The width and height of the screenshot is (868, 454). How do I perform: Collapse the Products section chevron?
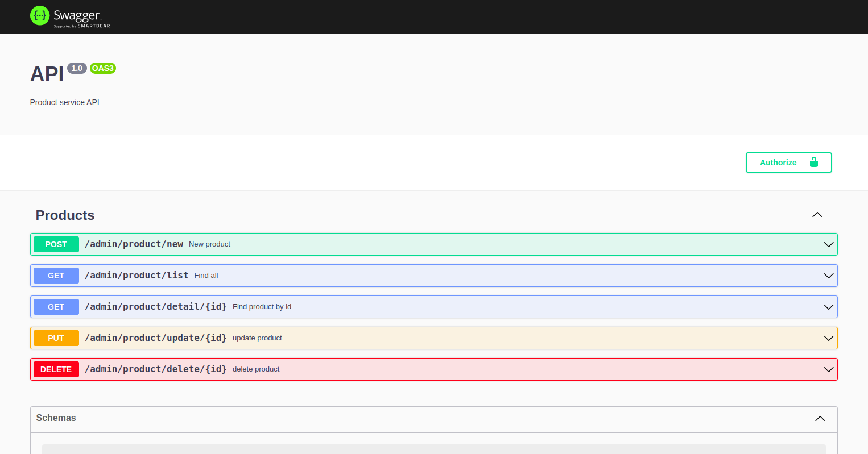click(817, 215)
